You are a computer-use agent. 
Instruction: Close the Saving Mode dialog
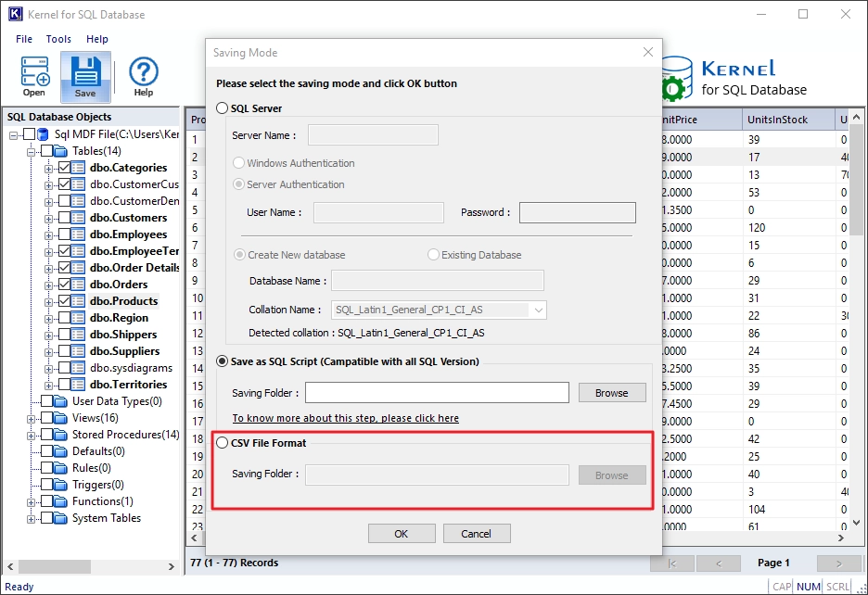tap(647, 52)
